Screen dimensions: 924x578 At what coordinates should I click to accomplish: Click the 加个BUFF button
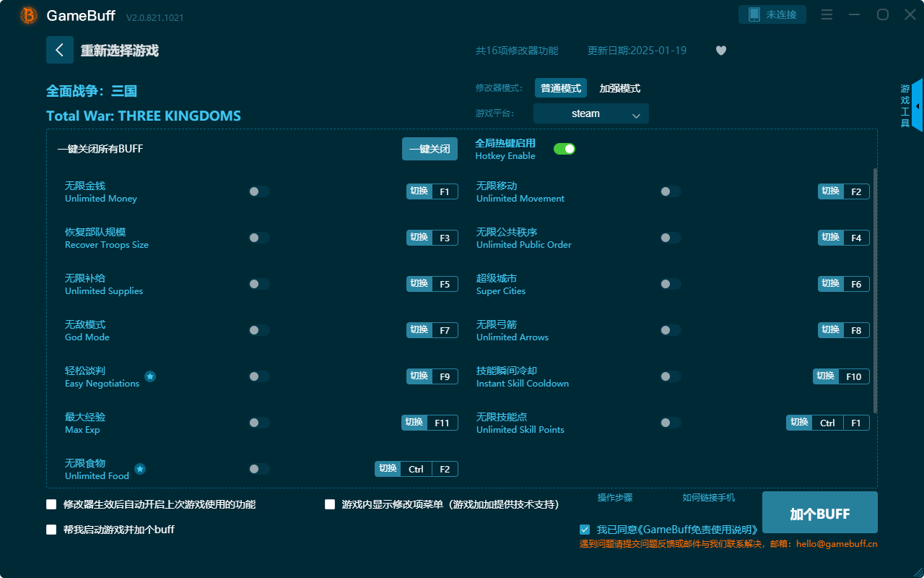pyautogui.click(x=819, y=512)
